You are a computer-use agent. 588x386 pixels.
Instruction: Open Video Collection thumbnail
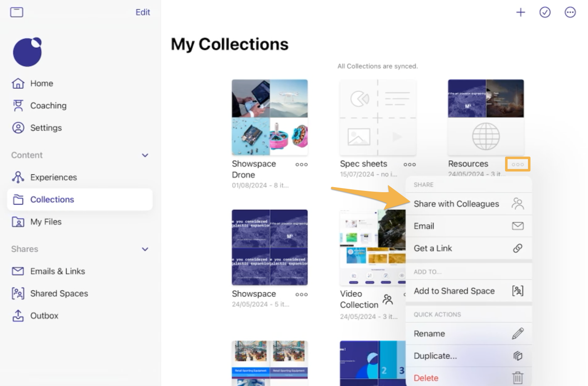(x=373, y=248)
